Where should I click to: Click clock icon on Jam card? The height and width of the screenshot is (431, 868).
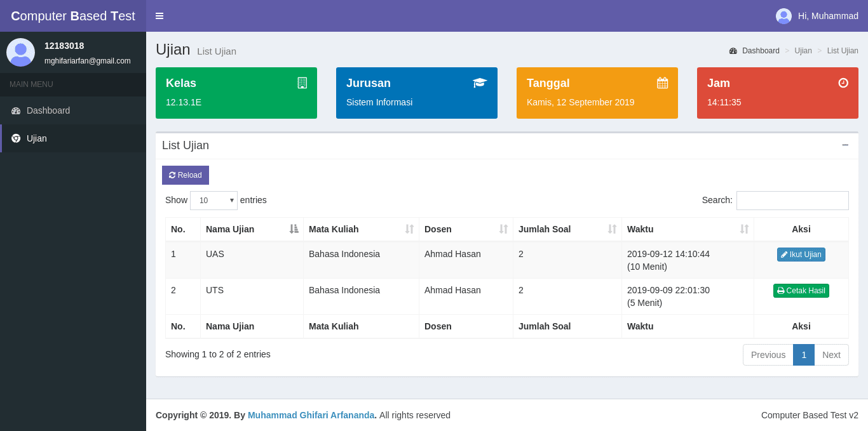pos(843,83)
